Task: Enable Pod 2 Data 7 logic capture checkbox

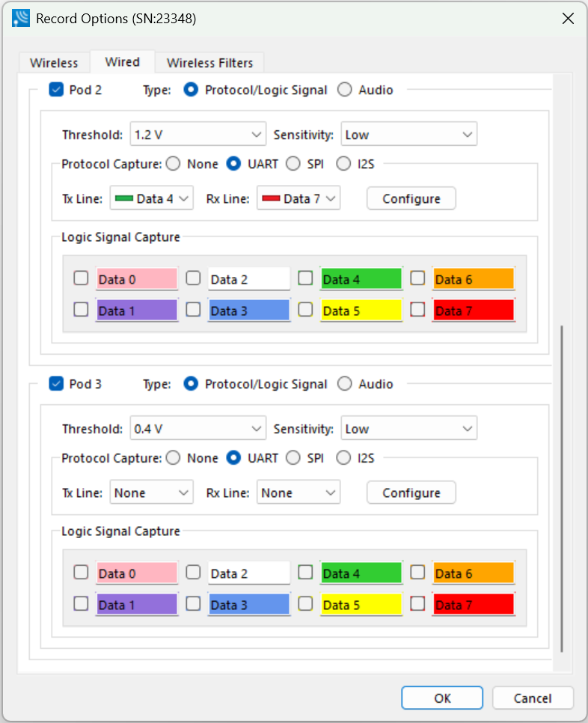Action: [x=418, y=309]
